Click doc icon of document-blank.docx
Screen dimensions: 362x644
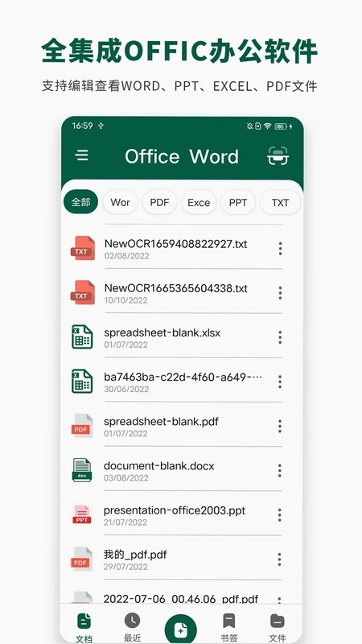click(82, 470)
